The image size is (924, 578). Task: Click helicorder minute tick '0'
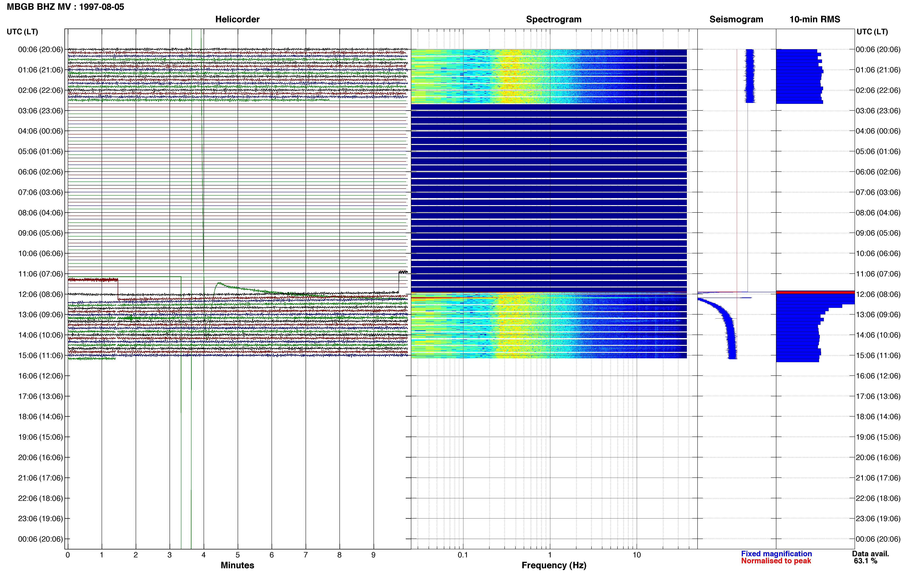pos(68,555)
